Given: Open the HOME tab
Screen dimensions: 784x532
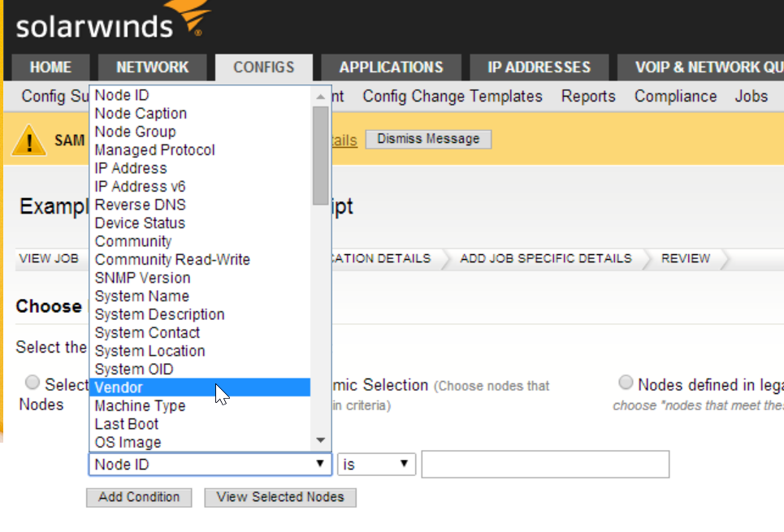Looking at the screenshot, I should click(50, 67).
